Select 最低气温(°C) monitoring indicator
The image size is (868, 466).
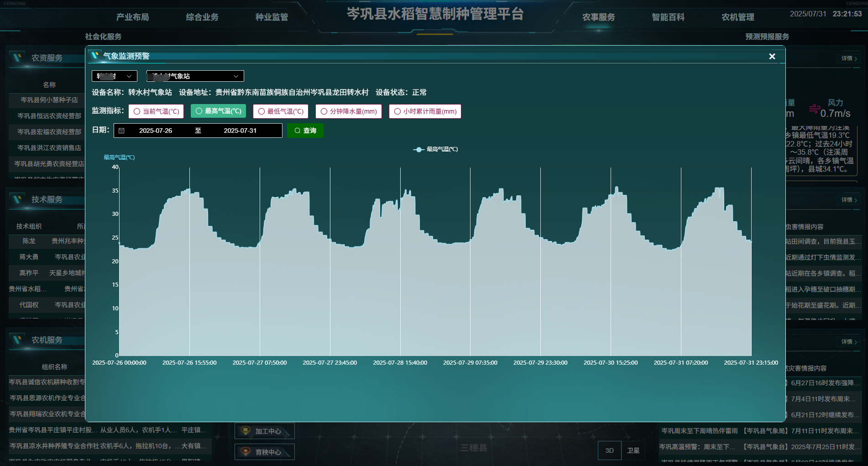pyautogui.click(x=281, y=111)
